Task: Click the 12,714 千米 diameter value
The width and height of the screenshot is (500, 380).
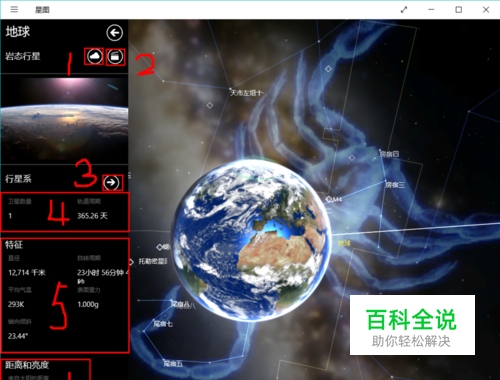Action: coord(27,273)
